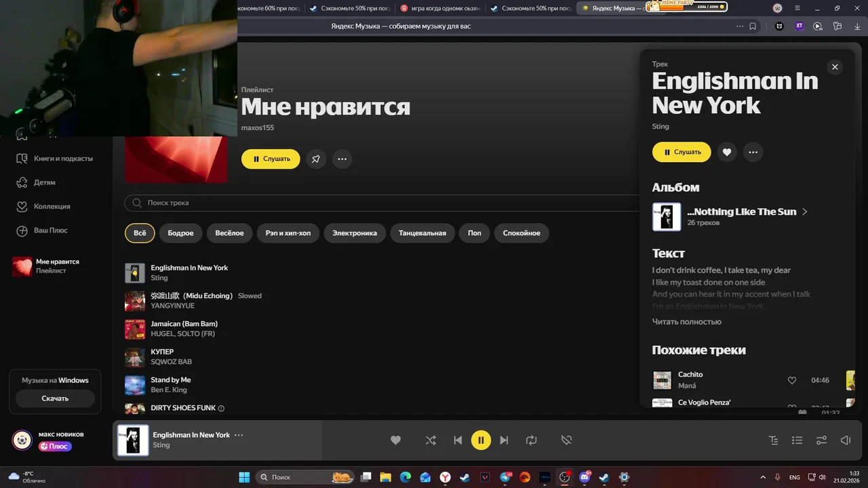Viewport: 868px width, 488px height.
Task: Like the similar track Cachito
Action: 791,380
